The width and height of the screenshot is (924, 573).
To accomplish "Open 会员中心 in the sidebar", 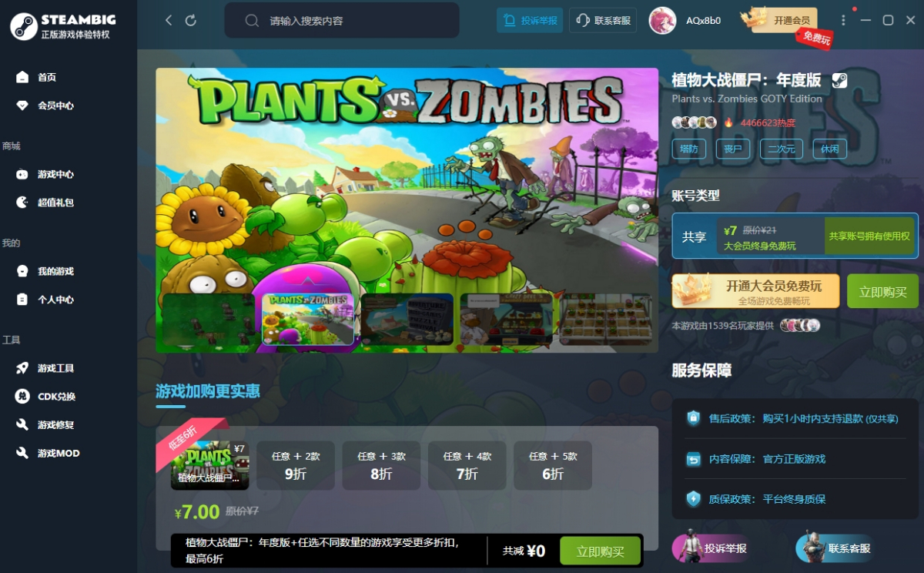I will coord(56,106).
